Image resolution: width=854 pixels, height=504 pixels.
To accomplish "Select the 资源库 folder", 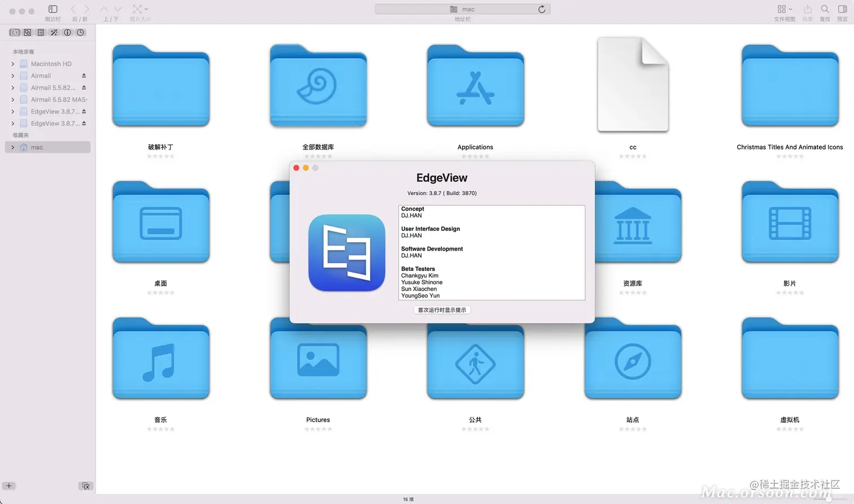I will coord(638,222).
